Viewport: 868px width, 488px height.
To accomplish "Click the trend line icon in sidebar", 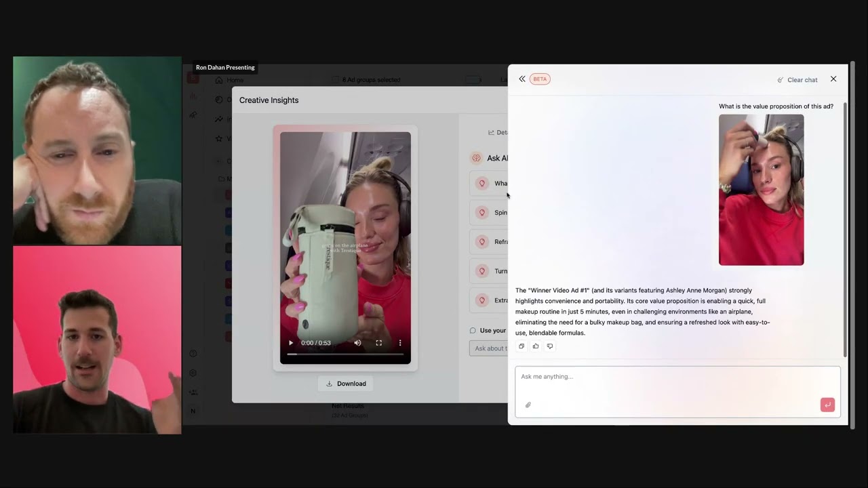I will (219, 119).
